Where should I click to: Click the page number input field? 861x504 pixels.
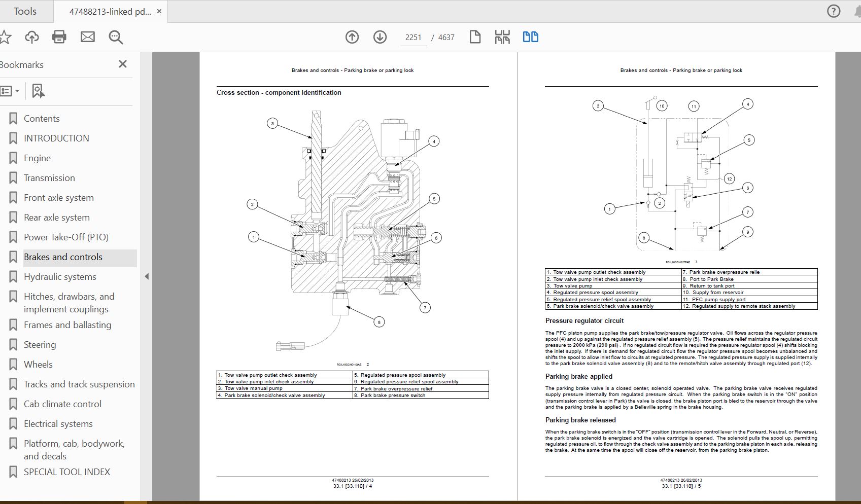pyautogui.click(x=413, y=38)
